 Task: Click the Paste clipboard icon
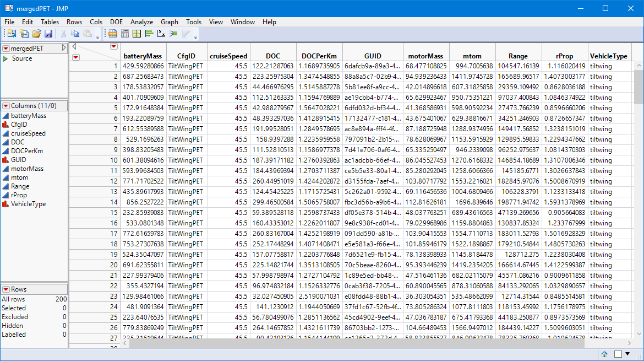pos(88,34)
